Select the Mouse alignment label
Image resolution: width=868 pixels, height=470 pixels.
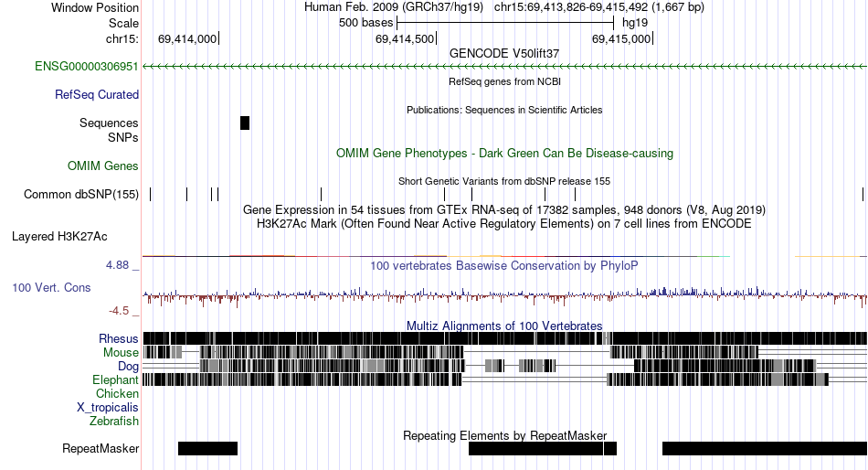pos(121,353)
